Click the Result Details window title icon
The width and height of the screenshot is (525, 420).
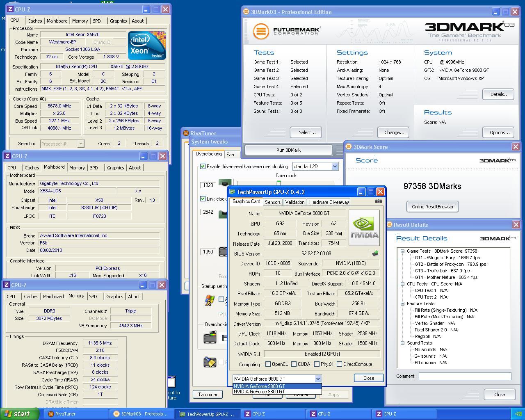point(389,225)
